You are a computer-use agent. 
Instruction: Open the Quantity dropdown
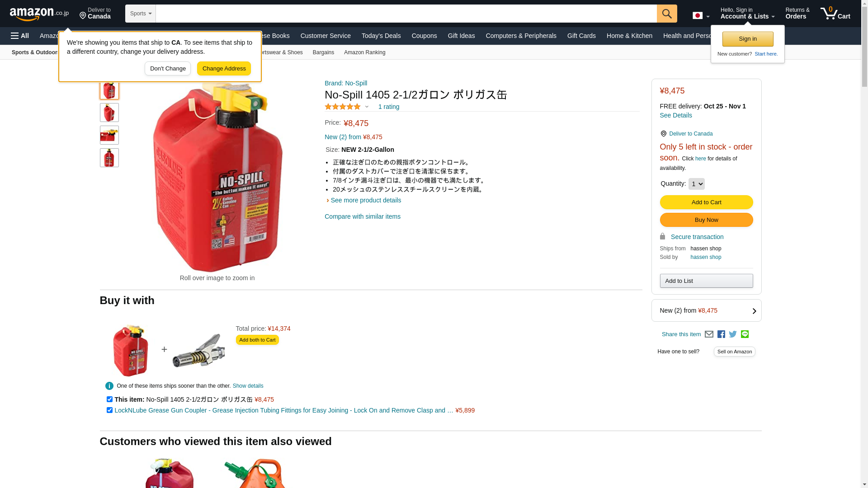click(696, 184)
